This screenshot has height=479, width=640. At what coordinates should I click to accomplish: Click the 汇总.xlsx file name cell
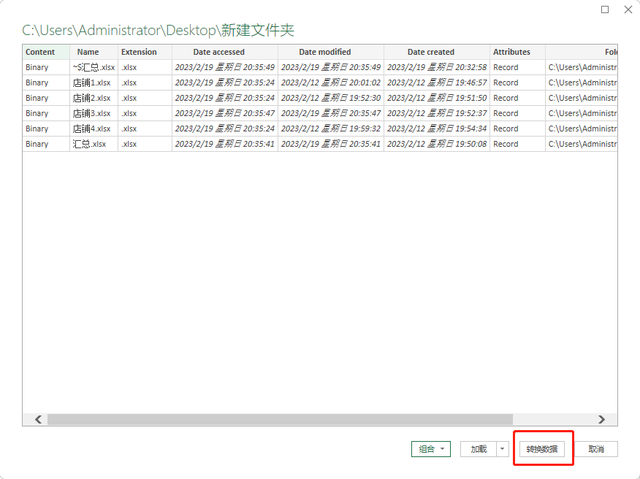pos(94,144)
